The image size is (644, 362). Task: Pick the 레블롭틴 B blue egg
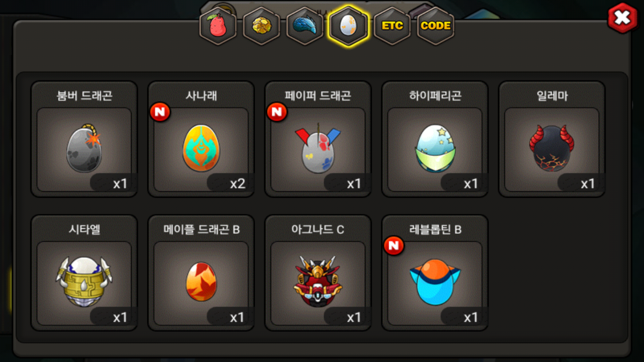pyautogui.click(x=435, y=273)
